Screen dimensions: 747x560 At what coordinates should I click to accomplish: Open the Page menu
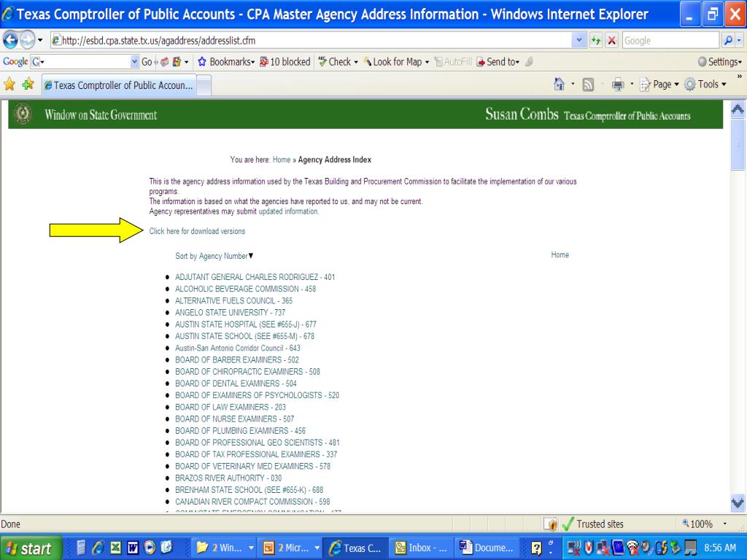point(659,85)
